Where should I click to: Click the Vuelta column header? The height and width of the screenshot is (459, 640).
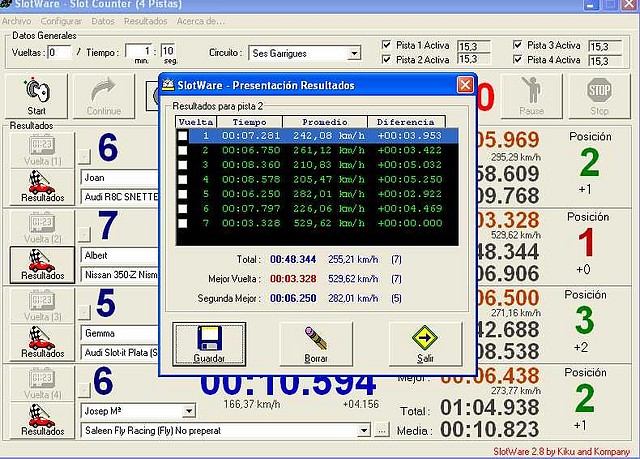196,122
